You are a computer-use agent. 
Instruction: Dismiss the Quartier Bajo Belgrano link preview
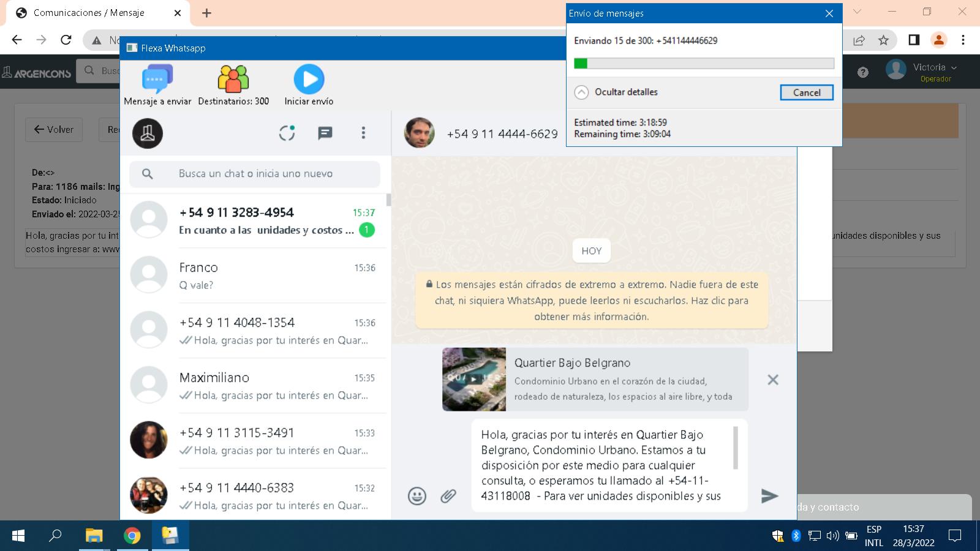point(773,380)
